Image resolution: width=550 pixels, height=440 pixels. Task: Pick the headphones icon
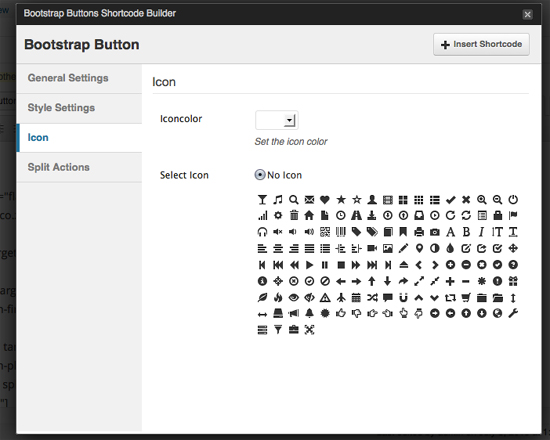click(262, 232)
